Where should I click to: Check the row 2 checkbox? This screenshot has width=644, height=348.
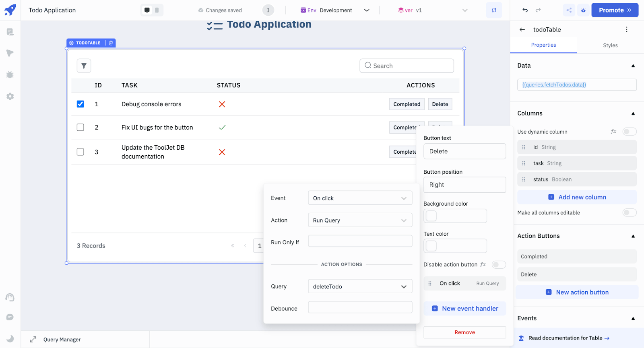point(80,127)
